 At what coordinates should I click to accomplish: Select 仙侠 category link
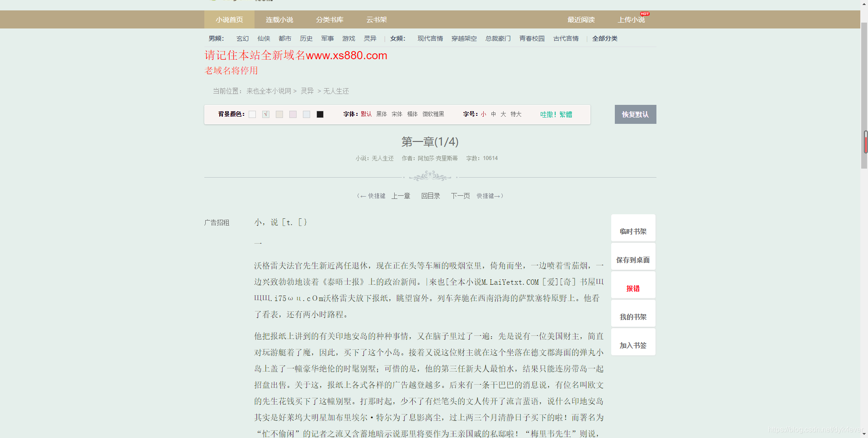[x=264, y=38]
